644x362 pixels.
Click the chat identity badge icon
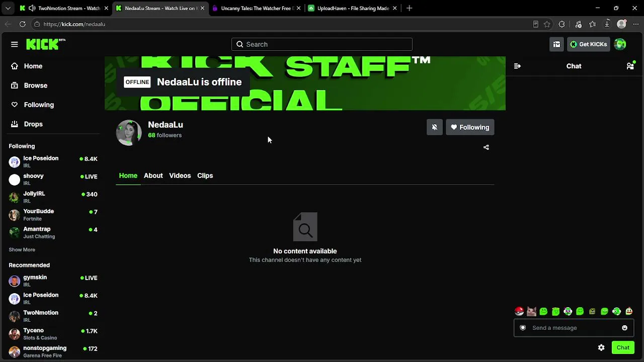tap(523, 328)
